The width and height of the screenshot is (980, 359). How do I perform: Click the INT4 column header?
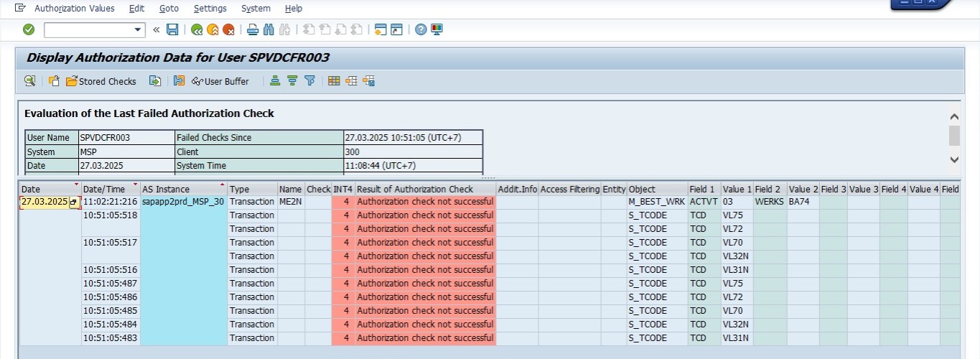342,190
